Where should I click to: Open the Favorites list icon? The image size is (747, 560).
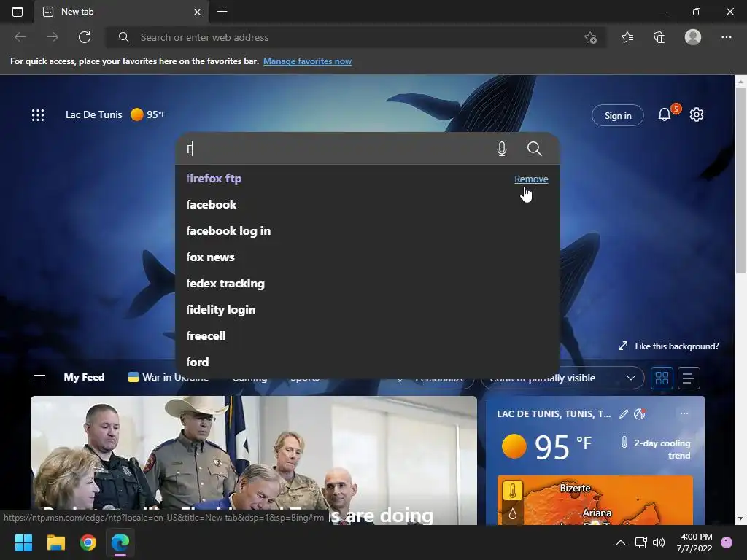[627, 37]
